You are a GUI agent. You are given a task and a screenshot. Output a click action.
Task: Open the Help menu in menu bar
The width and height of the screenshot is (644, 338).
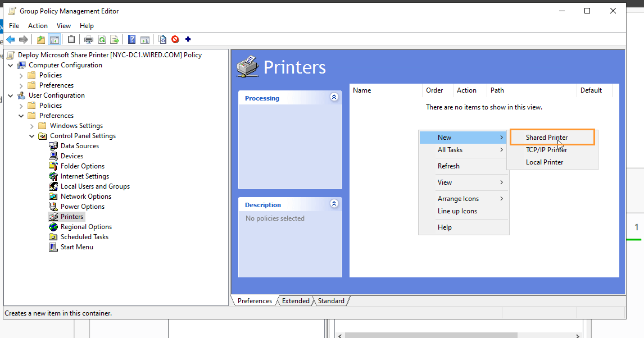[87, 25]
